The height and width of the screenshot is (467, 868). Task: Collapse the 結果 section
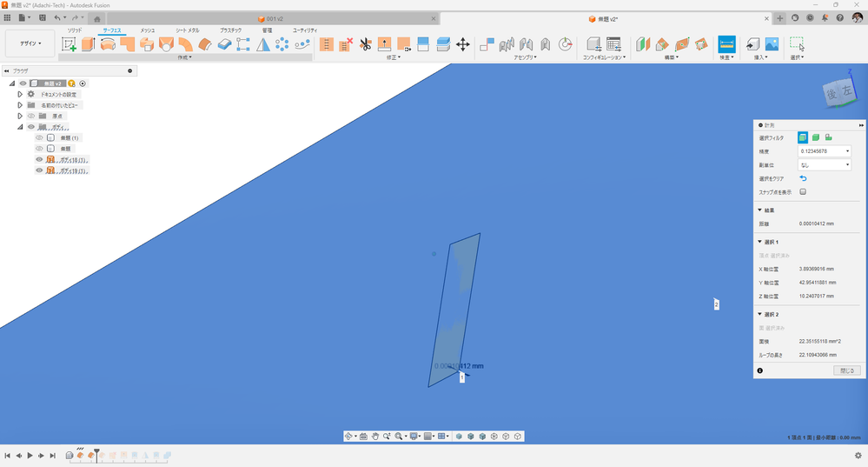[760, 210]
